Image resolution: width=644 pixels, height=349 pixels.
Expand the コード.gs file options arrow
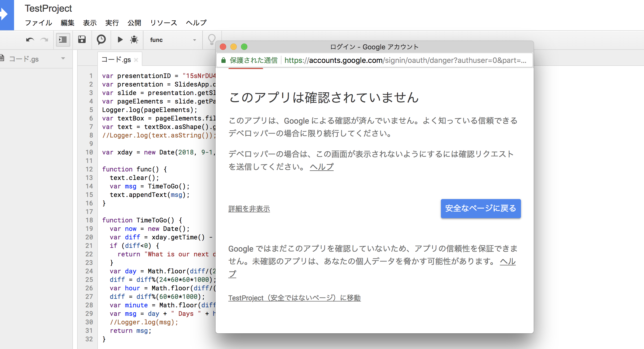(x=63, y=58)
